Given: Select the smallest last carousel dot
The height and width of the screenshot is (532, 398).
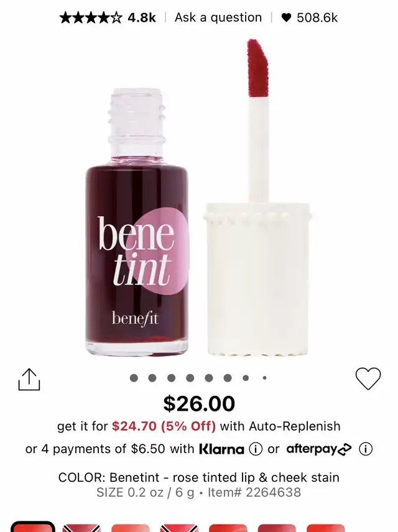Looking at the screenshot, I should click(264, 378).
